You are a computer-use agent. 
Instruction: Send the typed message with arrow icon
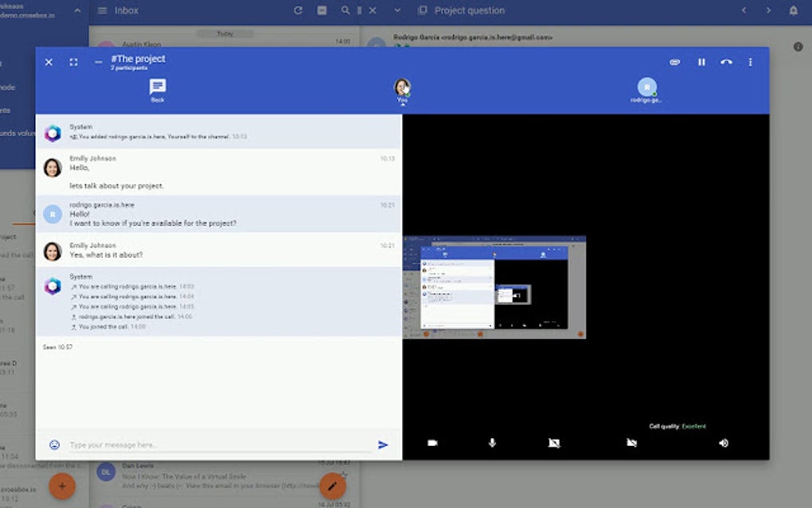[x=383, y=445]
